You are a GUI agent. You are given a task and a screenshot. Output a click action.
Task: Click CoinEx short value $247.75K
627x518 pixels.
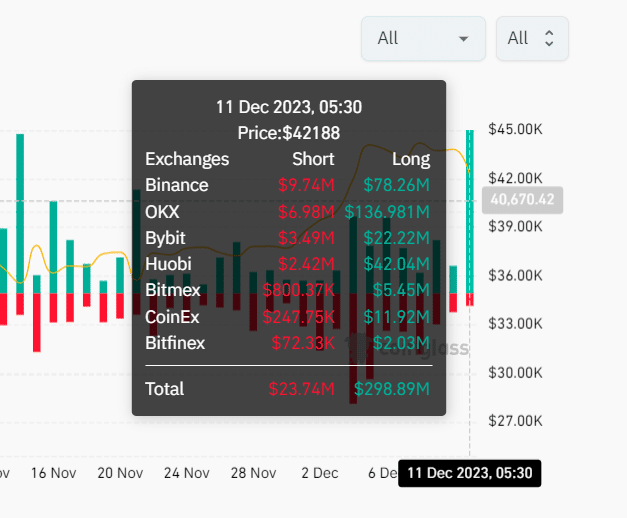pos(298,317)
